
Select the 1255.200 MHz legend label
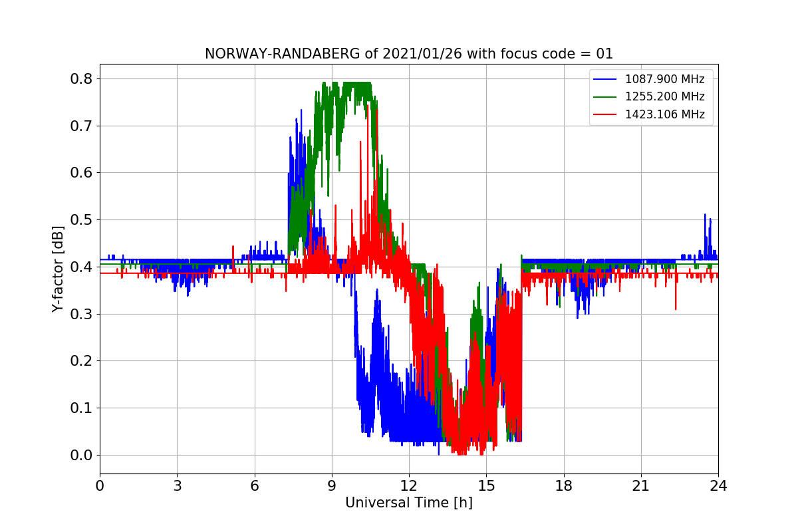[x=664, y=97]
